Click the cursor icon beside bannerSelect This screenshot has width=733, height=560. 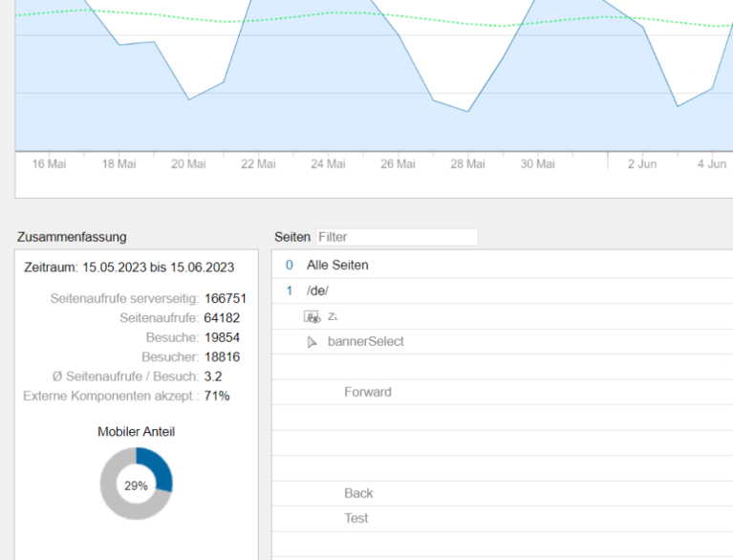pyautogui.click(x=312, y=342)
